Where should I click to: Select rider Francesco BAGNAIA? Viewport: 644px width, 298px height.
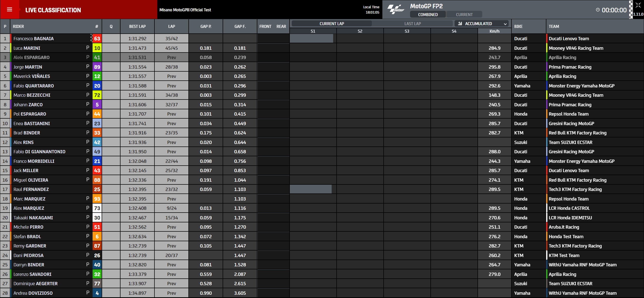33,39
